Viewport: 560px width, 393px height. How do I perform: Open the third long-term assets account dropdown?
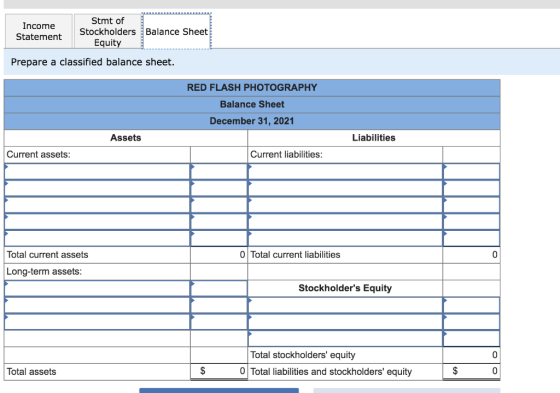(97, 322)
